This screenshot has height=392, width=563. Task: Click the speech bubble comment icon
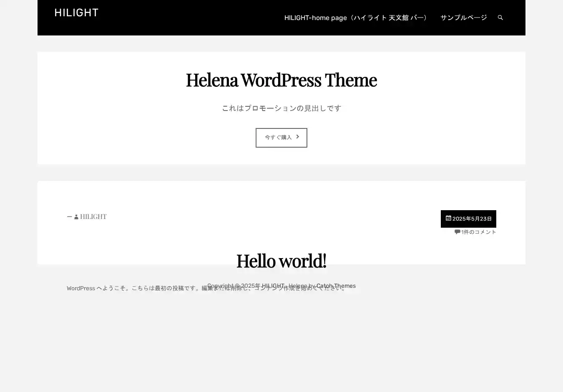pyautogui.click(x=457, y=232)
